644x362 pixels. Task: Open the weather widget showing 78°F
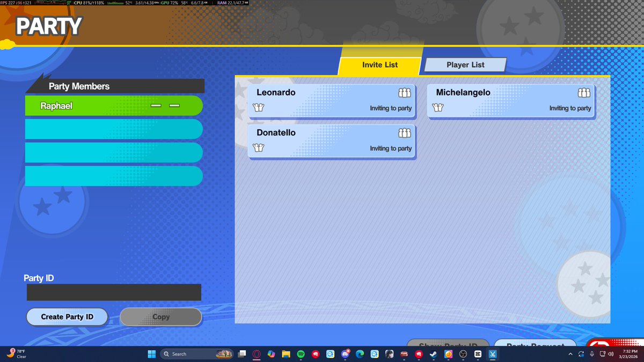(x=16, y=353)
